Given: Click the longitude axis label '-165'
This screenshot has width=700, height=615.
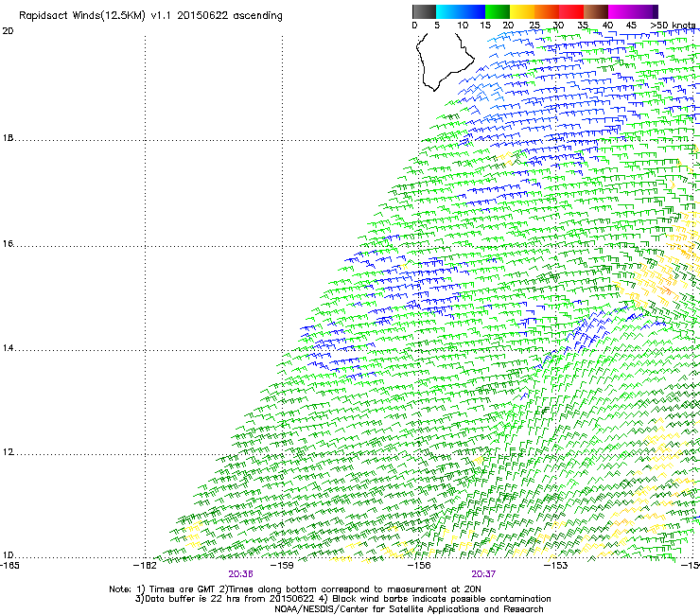Looking at the screenshot, I should [9, 566].
